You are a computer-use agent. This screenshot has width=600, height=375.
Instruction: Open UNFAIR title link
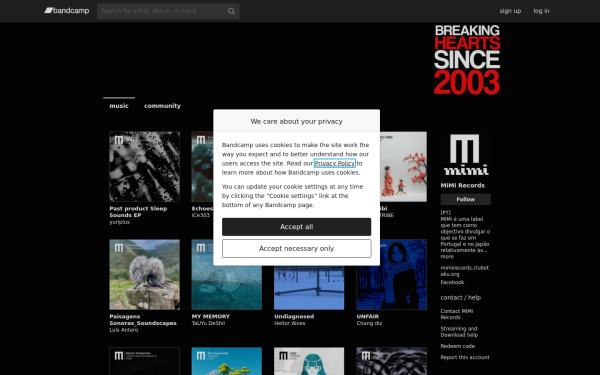coord(368,316)
